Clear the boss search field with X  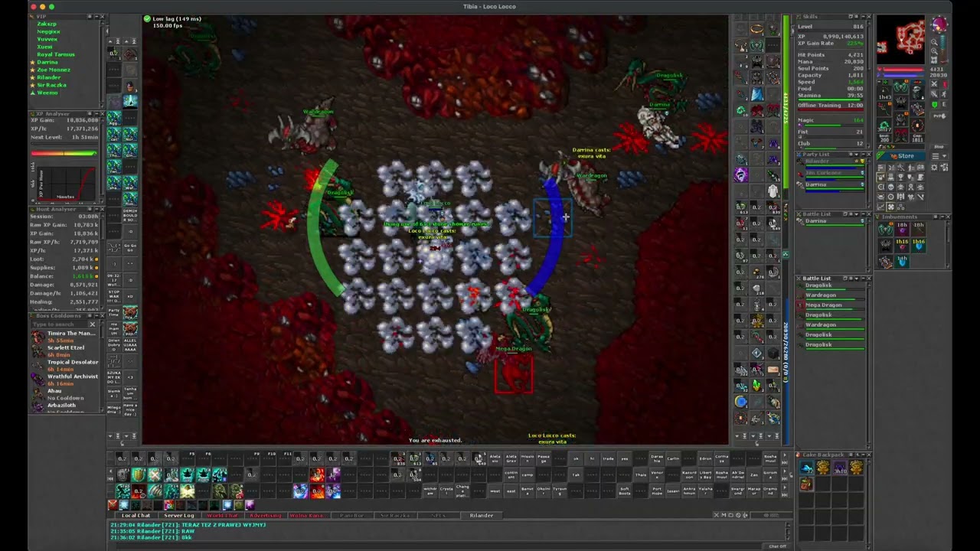93,324
